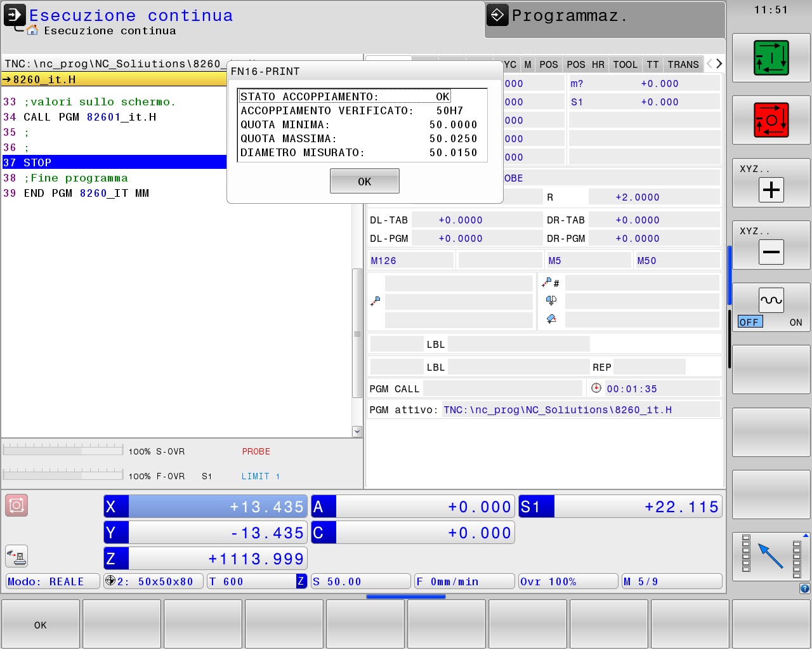Click the tilted plane icon in status panel
812x650 pixels.
coord(551,319)
